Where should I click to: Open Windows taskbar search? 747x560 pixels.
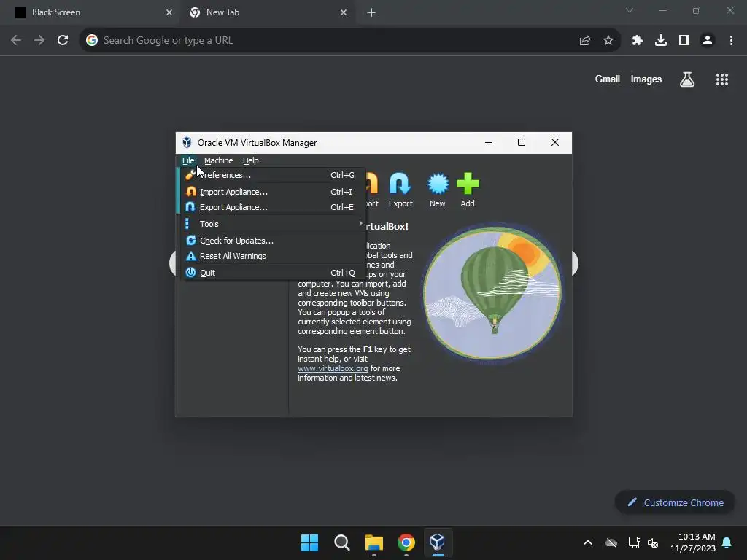341,542
